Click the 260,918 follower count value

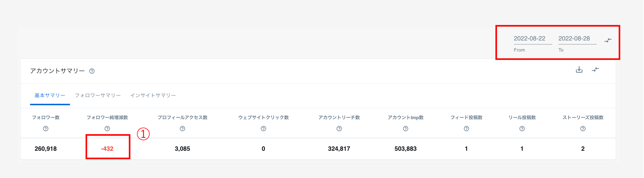tap(45, 149)
